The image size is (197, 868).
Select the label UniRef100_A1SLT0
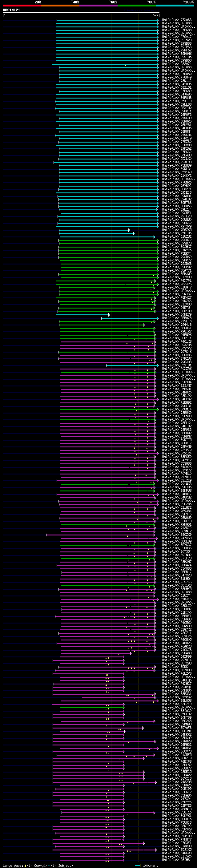[177, 321]
